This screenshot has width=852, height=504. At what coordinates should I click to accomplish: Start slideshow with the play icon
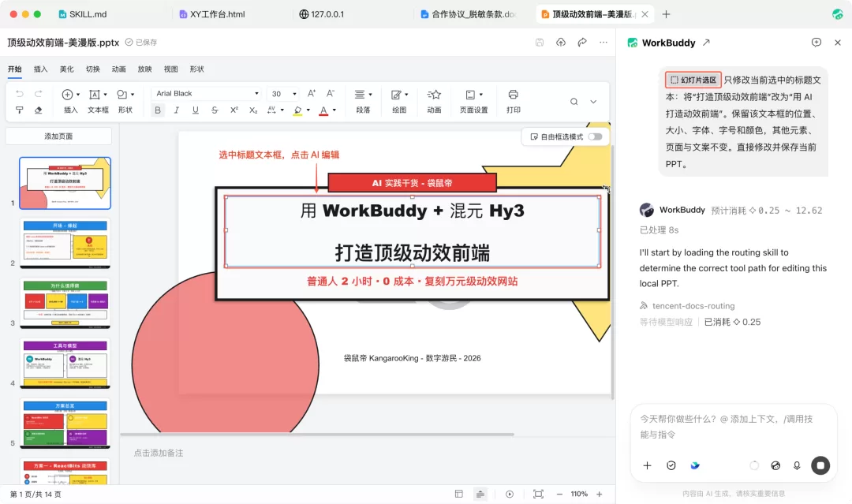[x=509, y=495]
